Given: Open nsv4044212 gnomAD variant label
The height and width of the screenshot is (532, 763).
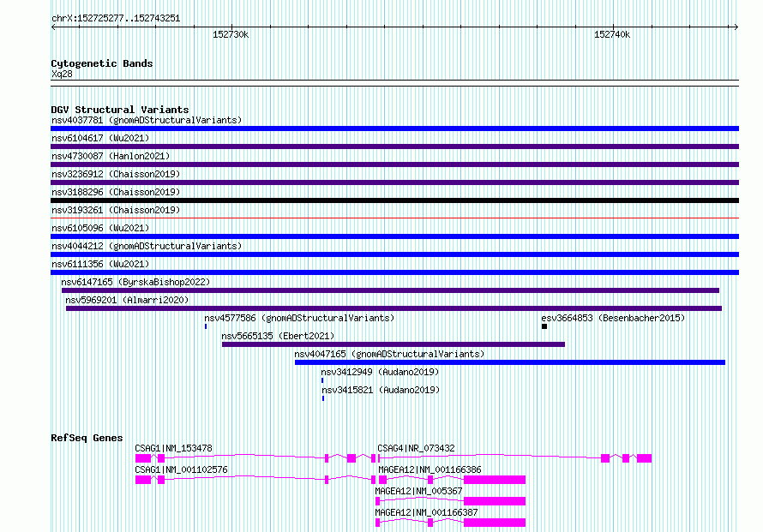Looking at the screenshot, I should [x=147, y=246].
